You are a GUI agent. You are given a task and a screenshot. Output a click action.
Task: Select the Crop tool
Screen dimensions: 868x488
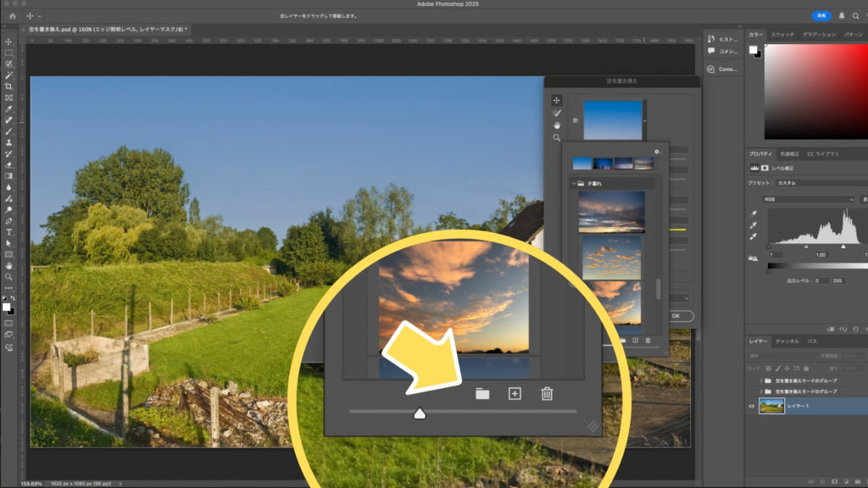[x=8, y=86]
